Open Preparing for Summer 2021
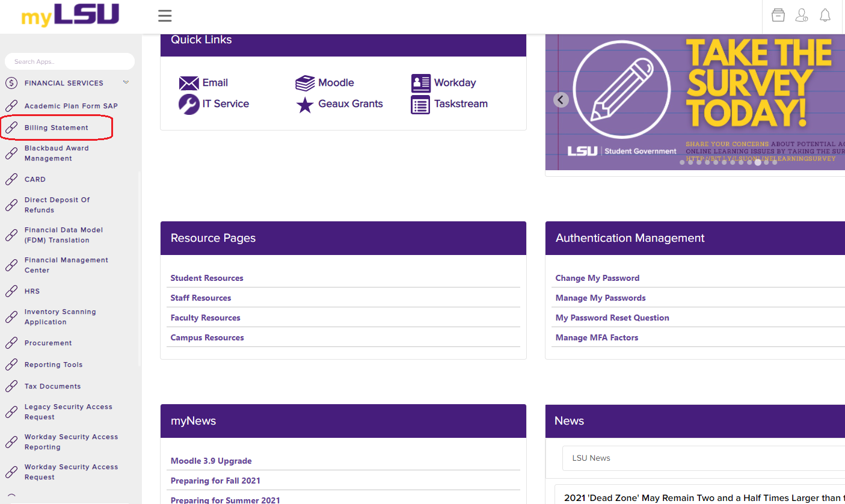Viewport: 845px width, 504px height. (x=225, y=500)
